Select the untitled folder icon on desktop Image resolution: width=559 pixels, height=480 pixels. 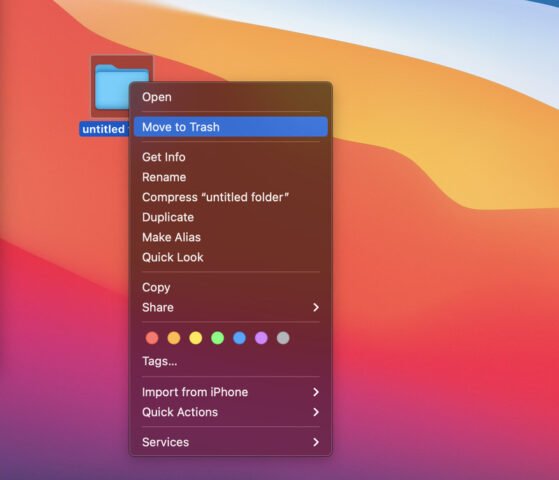(111, 87)
